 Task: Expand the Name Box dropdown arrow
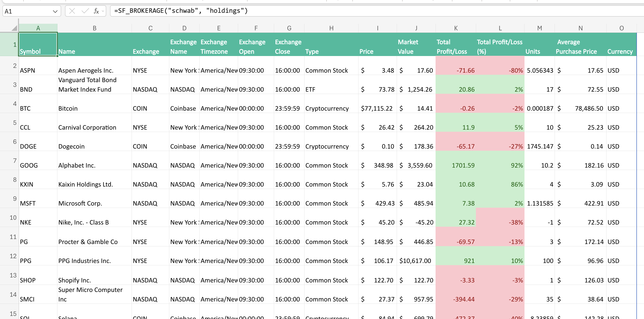pyautogui.click(x=55, y=11)
